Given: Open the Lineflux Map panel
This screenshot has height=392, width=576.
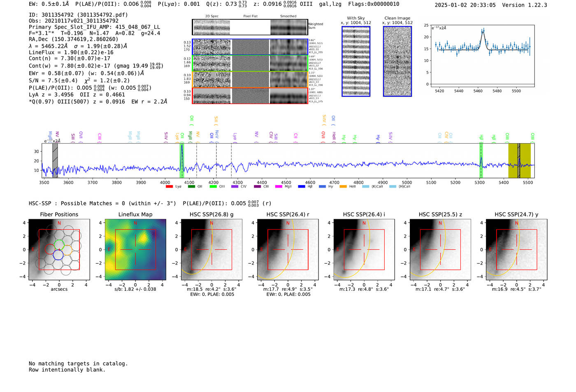Looking at the screenshot, I should [135, 250].
